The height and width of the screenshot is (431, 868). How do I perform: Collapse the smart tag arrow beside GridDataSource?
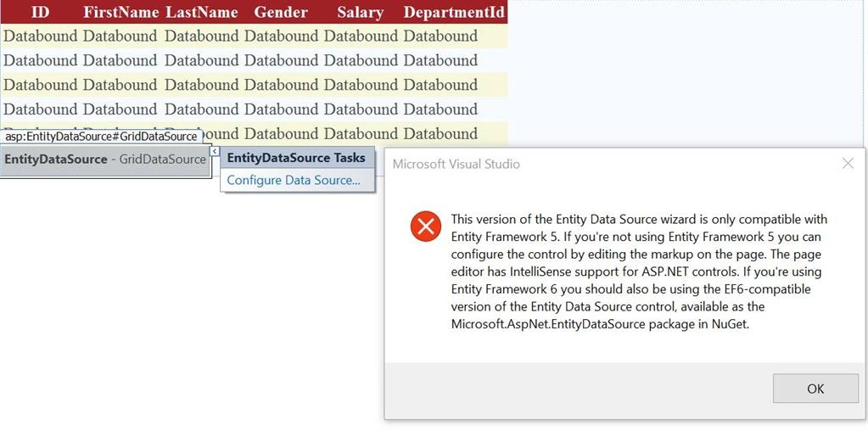pos(215,152)
